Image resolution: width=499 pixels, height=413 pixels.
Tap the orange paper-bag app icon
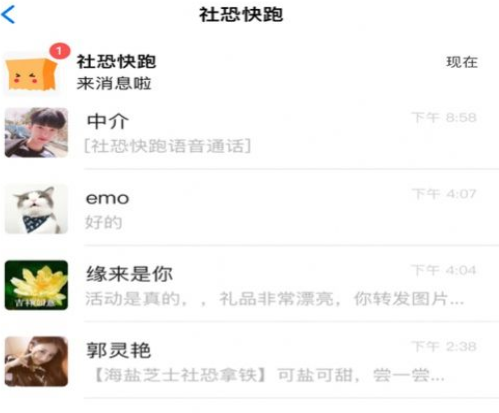(x=32, y=75)
